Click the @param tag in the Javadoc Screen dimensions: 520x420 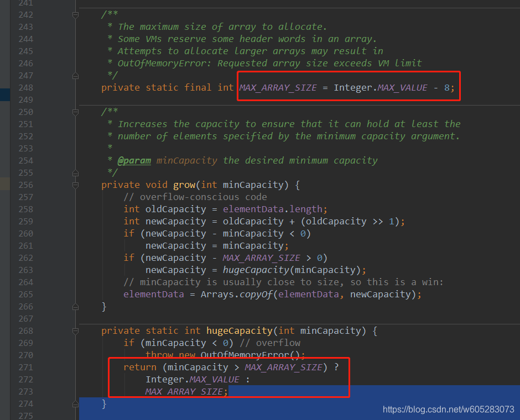pos(134,160)
